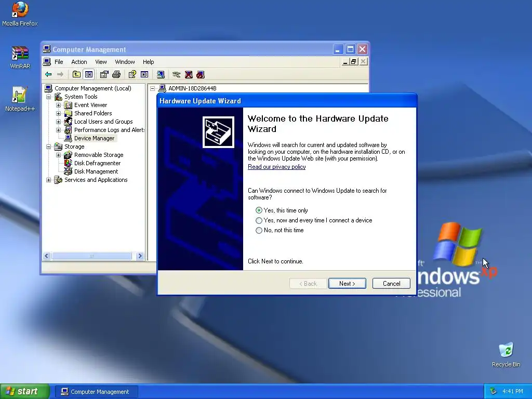Collapse the Storage tree node

click(x=48, y=147)
